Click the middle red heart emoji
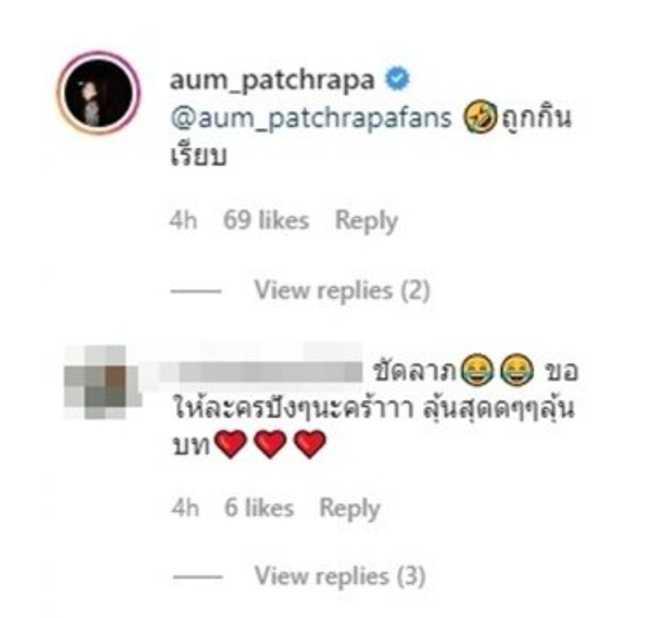 click(270, 444)
